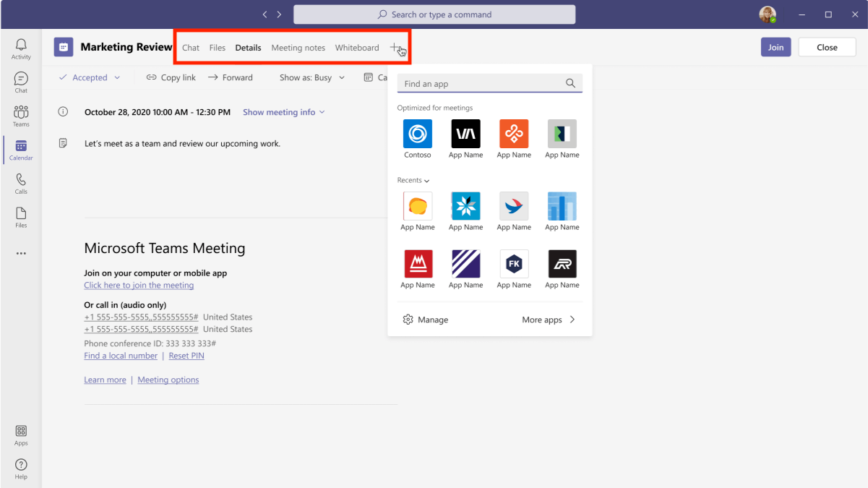Viewport: 868px width, 488px height.
Task: Open the Activity feed in sidebar
Action: [21, 48]
